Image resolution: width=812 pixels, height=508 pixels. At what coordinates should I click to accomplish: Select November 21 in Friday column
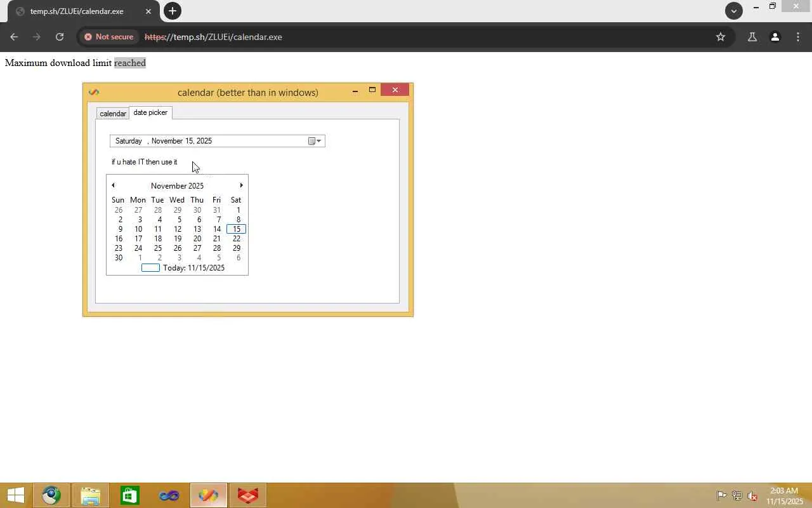(x=217, y=239)
